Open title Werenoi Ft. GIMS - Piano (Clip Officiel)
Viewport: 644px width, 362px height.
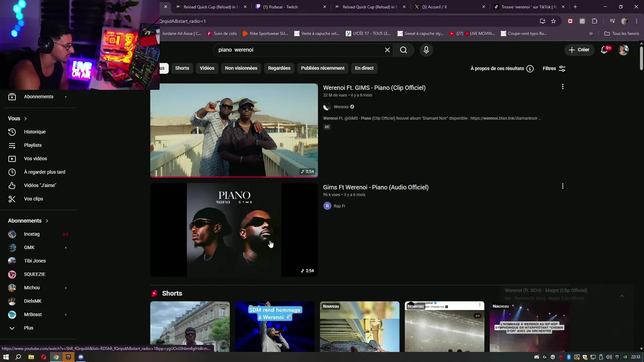(x=374, y=87)
